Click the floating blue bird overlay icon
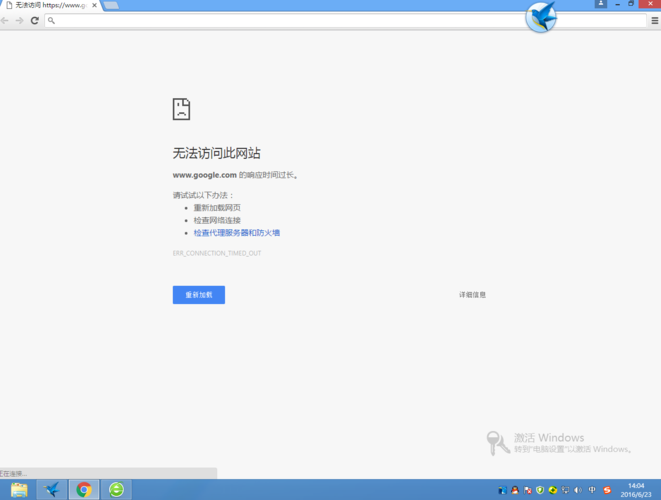Viewport: 661px width, 500px height. click(542, 17)
